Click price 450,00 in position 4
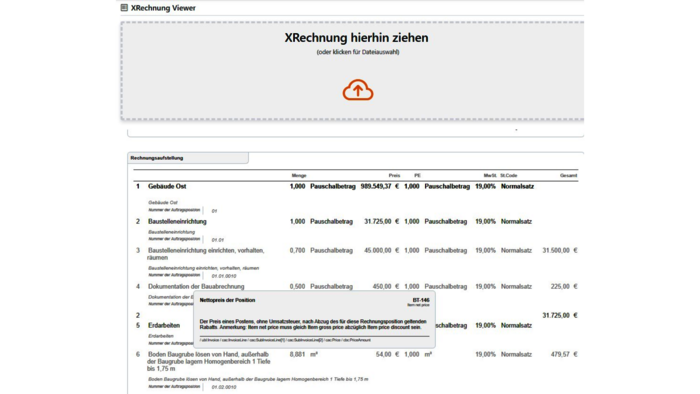The image size is (700, 394). (x=382, y=286)
